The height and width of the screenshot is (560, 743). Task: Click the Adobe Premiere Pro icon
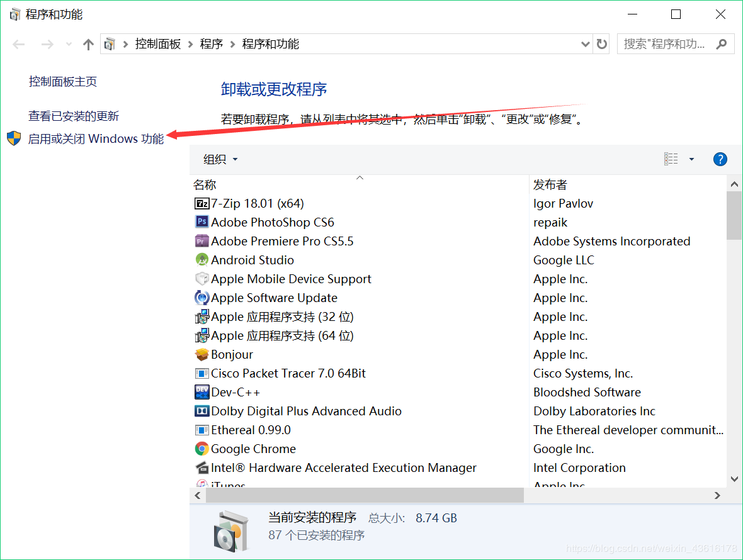pyautogui.click(x=202, y=241)
